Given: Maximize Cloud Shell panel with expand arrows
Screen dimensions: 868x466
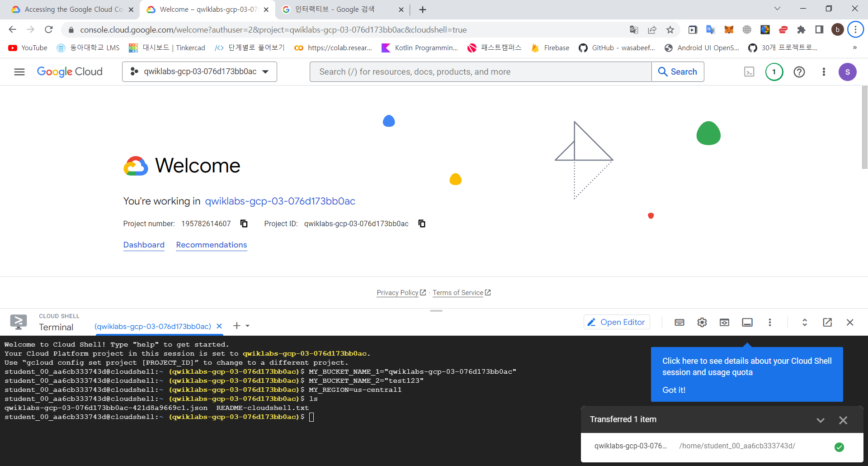Looking at the screenshot, I should (x=805, y=322).
